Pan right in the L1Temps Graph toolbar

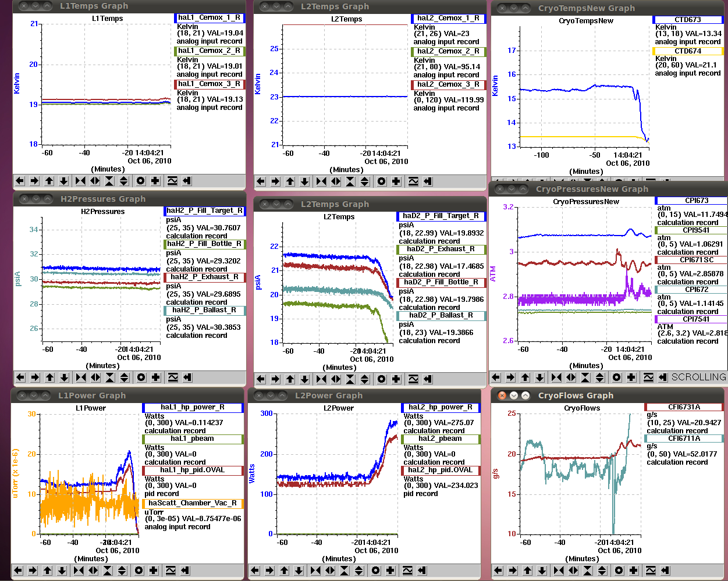pos(34,181)
